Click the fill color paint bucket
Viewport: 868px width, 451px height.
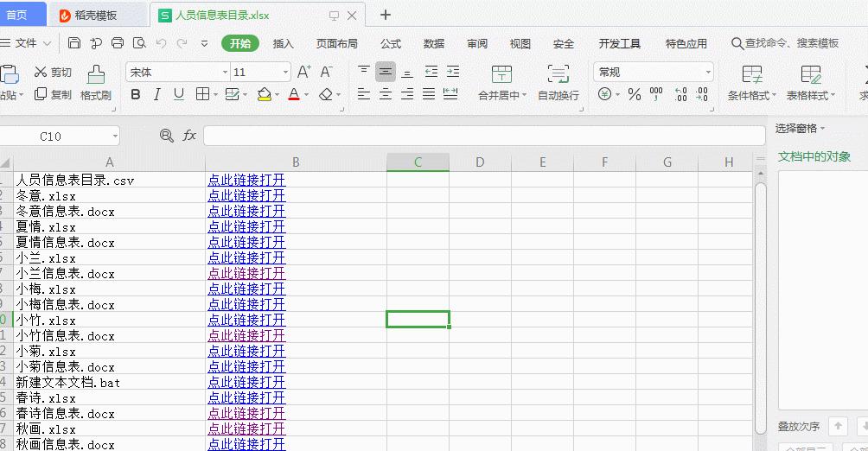coord(265,95)
